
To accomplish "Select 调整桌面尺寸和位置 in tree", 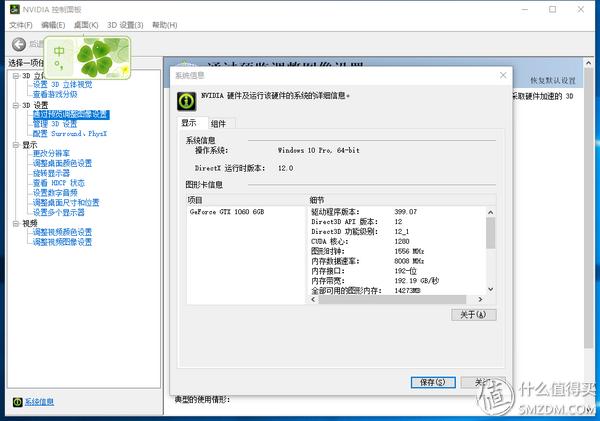I will [66, 202].
